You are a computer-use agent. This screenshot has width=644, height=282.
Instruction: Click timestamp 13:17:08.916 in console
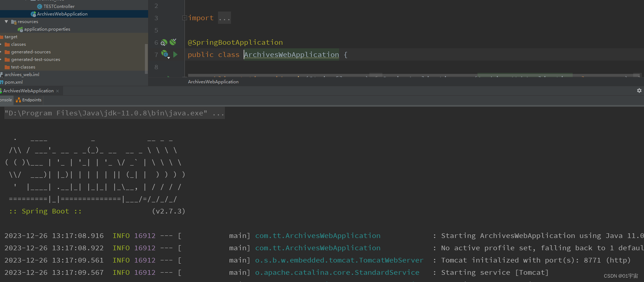(78, 236)
